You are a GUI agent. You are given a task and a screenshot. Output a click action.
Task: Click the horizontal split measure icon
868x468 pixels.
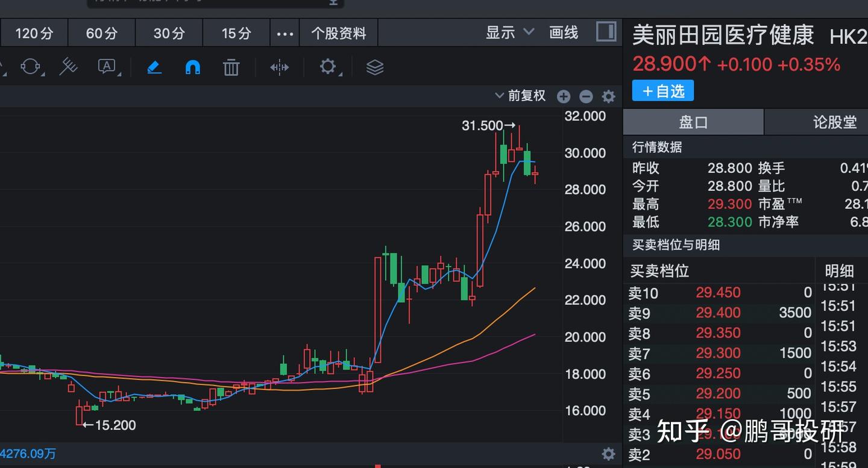click(x=279, y=67)
